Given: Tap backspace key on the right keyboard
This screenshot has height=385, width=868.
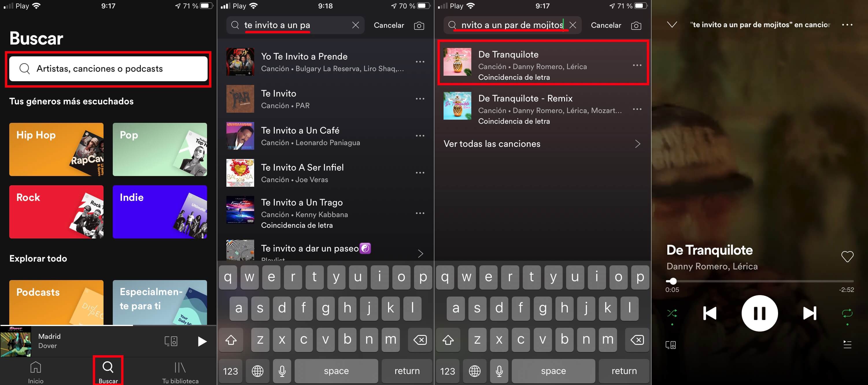Looking at the screenshot, I should pyautogui.click(x=637, y=340).
